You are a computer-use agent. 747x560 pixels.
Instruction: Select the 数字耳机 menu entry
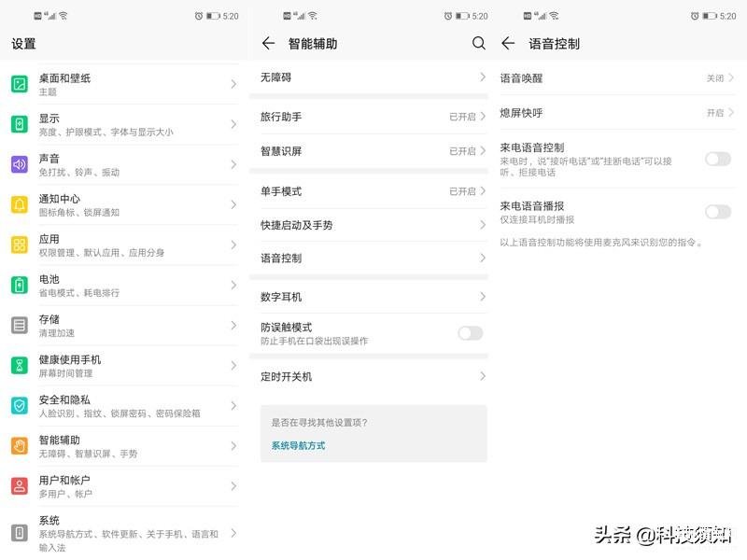372,297
